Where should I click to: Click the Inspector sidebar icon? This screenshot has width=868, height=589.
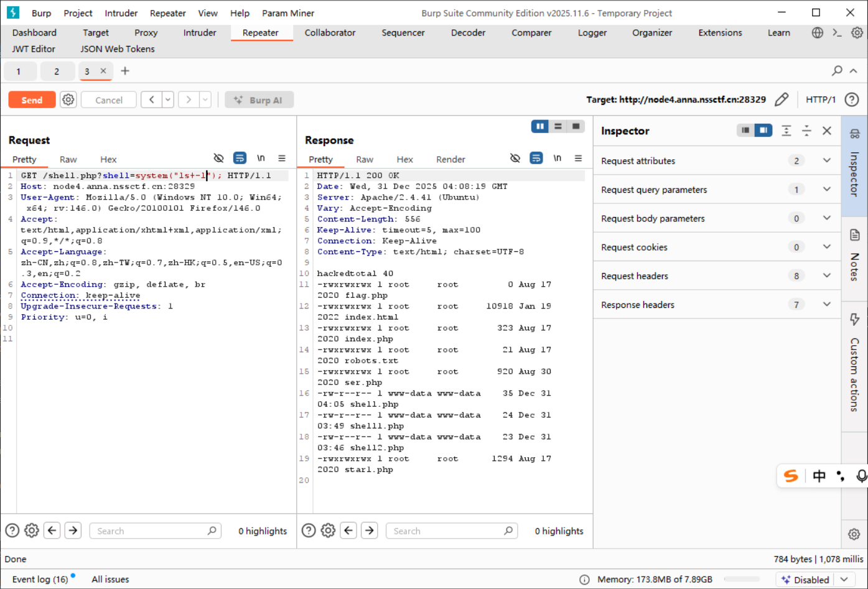pyautogui.click(x=854, y=134)
